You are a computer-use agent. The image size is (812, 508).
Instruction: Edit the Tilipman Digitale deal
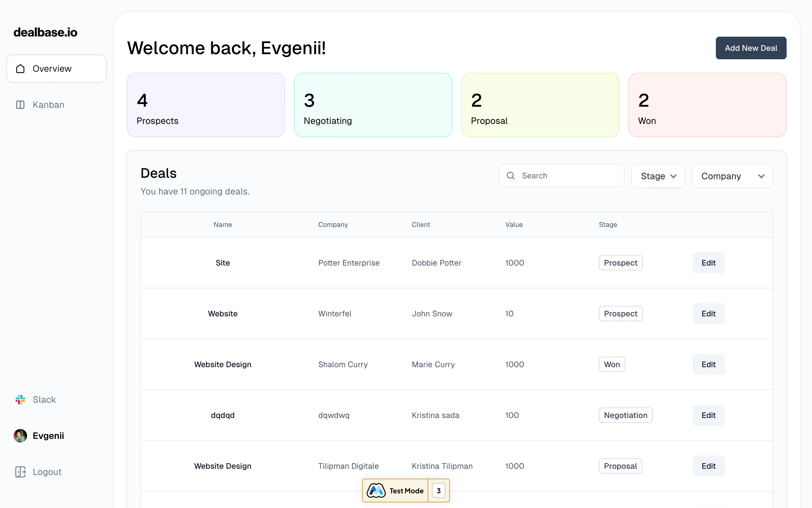point(708,466)
